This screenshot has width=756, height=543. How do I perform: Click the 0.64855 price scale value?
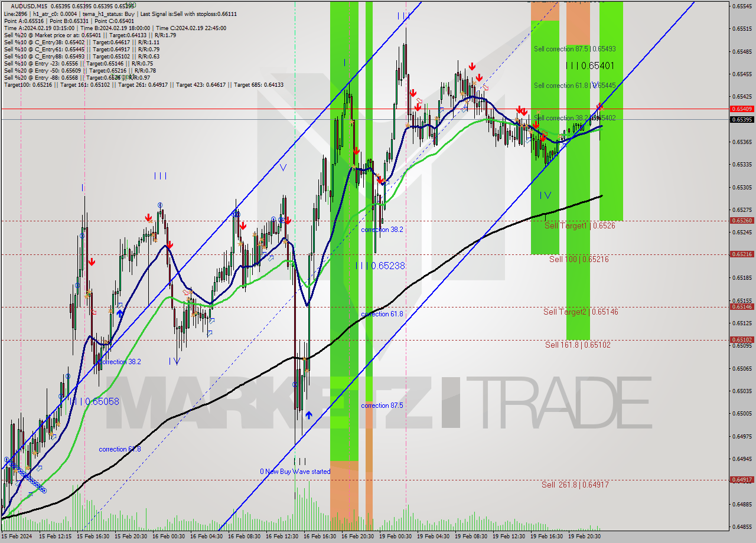[x=742, y=526]
